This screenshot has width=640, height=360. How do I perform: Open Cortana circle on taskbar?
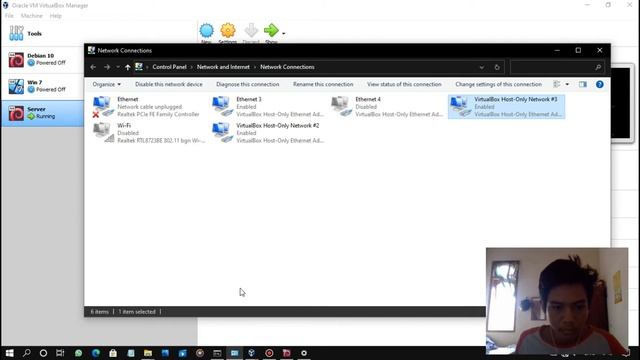(43, 353)
